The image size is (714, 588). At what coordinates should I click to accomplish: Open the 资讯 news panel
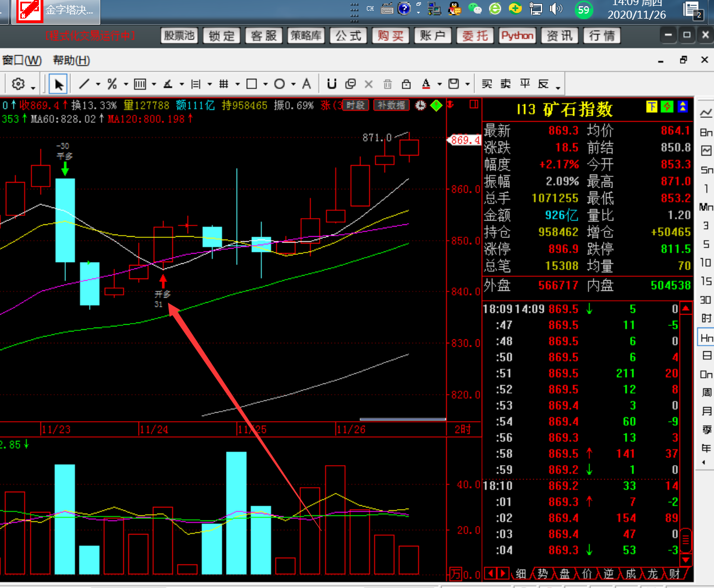560,36
